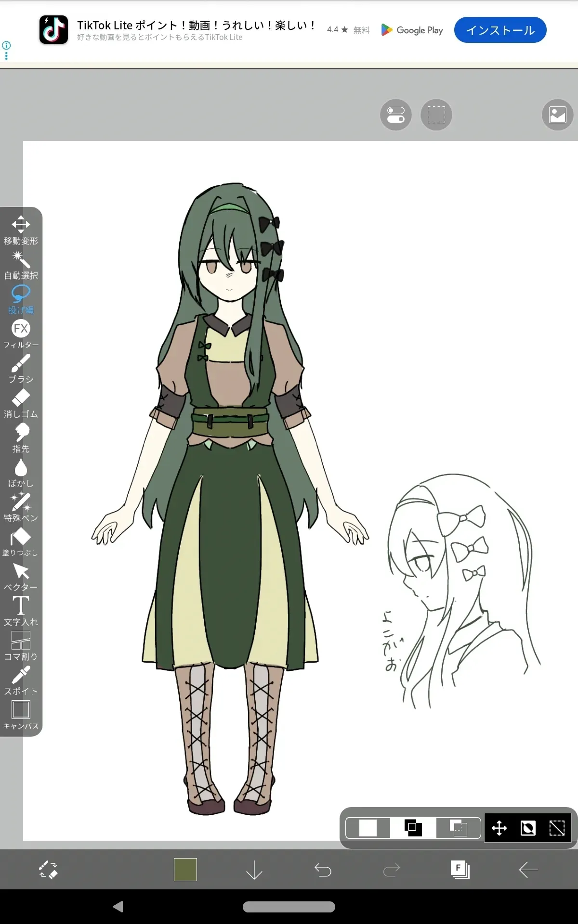
Task: Redo the undone action
Action: point(392,870)
